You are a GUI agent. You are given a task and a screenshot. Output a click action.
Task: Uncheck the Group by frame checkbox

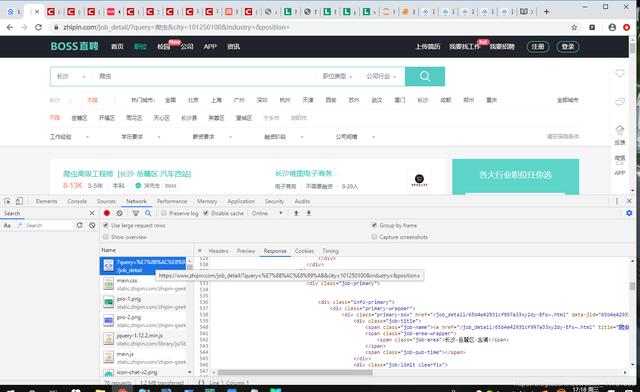coord(374,225)
